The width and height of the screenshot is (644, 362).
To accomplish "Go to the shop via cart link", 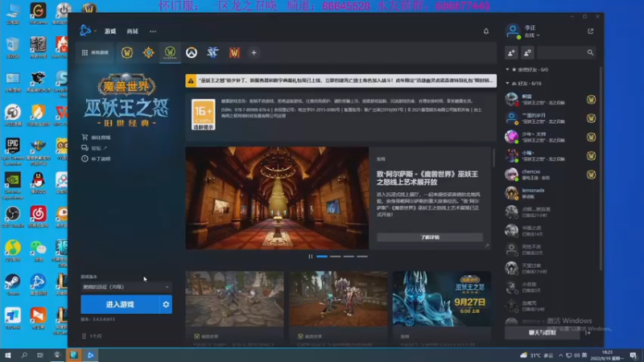I will [x=96, y=137].
